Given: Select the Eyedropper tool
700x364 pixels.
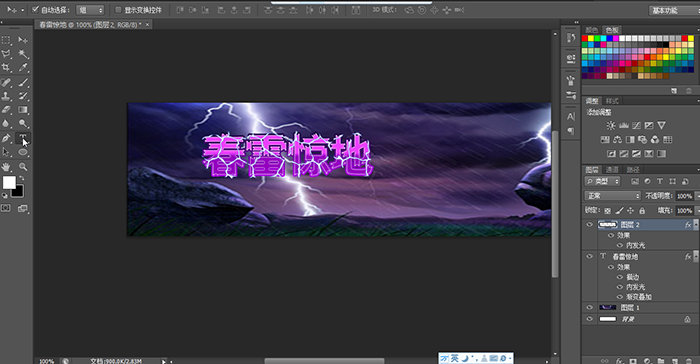Looking at the screenshot, I should tap(23, 68).
